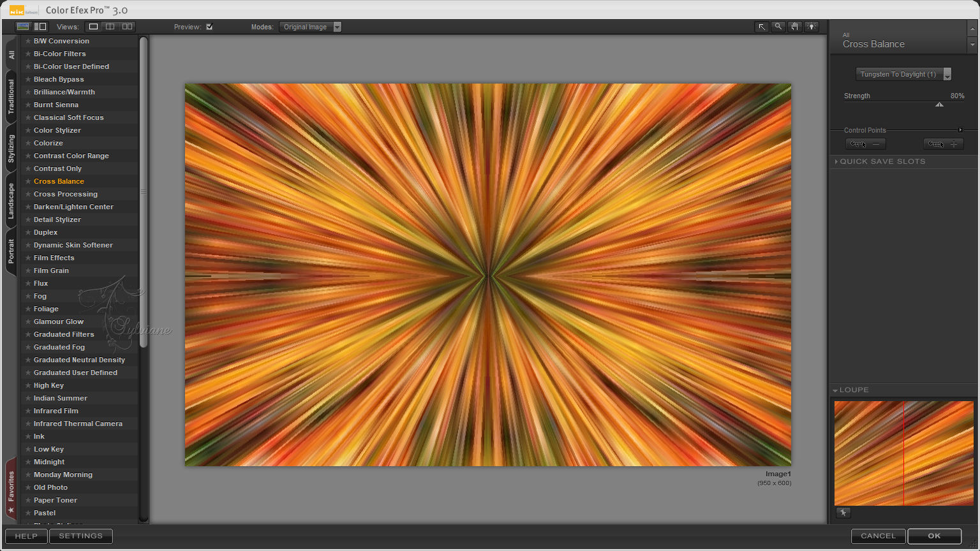Open the Tungsten To Daylight method dropdown
The image size is (980, 551).
[x=903, y=74]
